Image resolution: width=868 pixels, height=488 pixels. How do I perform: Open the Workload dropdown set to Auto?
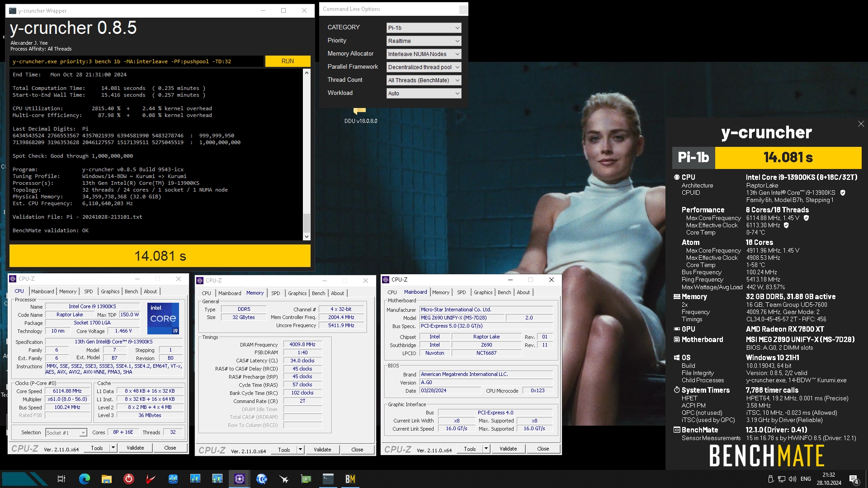pos(424,93)
